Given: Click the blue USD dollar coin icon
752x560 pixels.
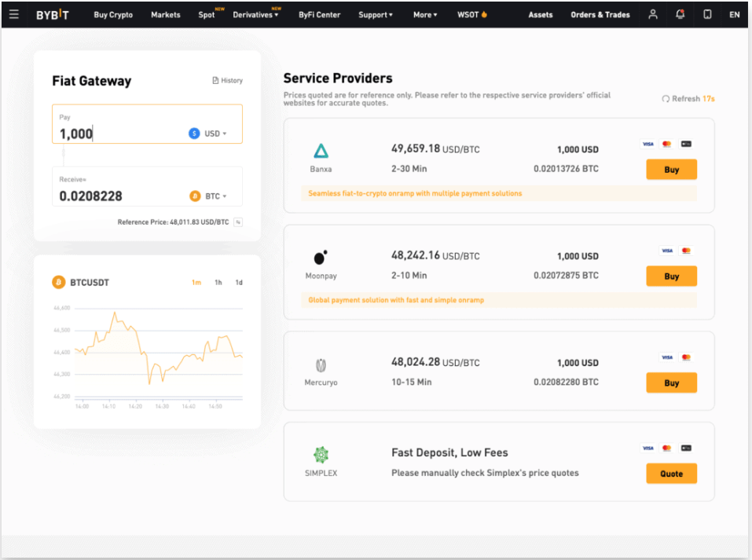Looking at the screenshot, I should [x=194, y=134].
